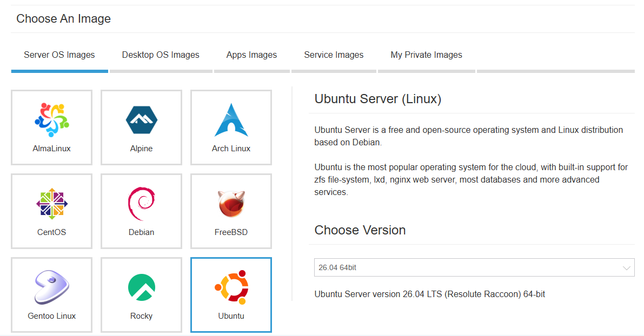Open the Desktop OS Images tab
The image size is (644, 336).
pos(161,55)
